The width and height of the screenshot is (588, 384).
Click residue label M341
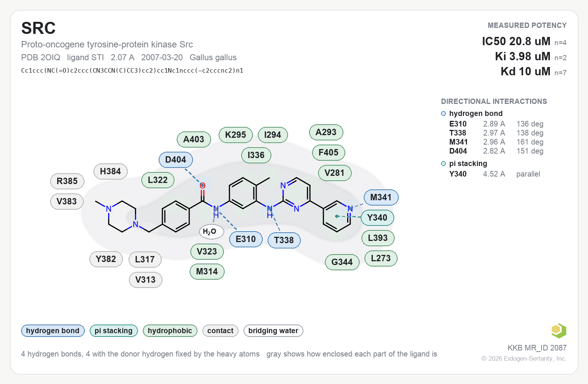(381, 197)
